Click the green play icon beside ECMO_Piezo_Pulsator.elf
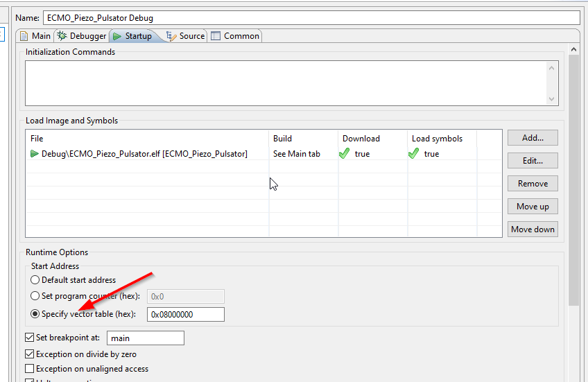The image size is (588, 382). 35,154
